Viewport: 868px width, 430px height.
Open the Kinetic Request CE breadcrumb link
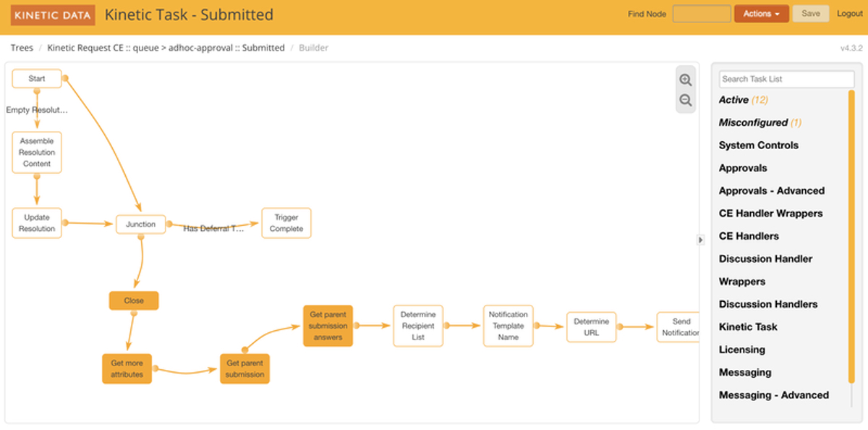[166, 48]
